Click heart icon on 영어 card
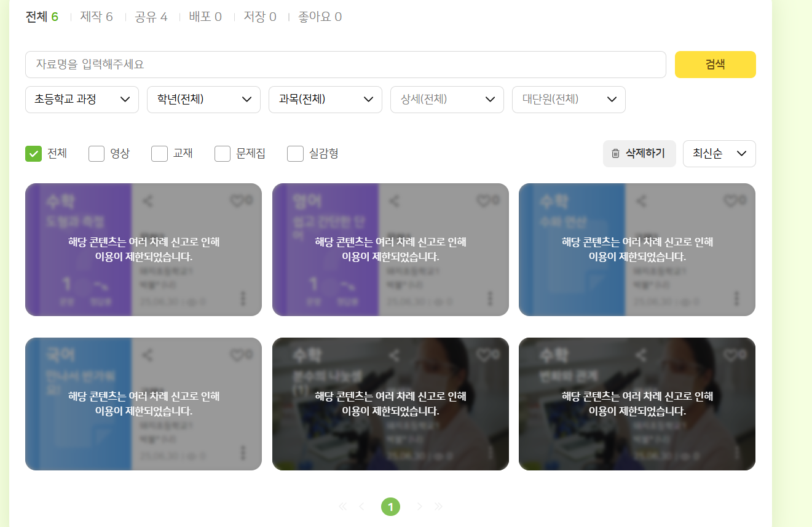The width and height of the screenshot is (812, 527). (x=483, y=200)
